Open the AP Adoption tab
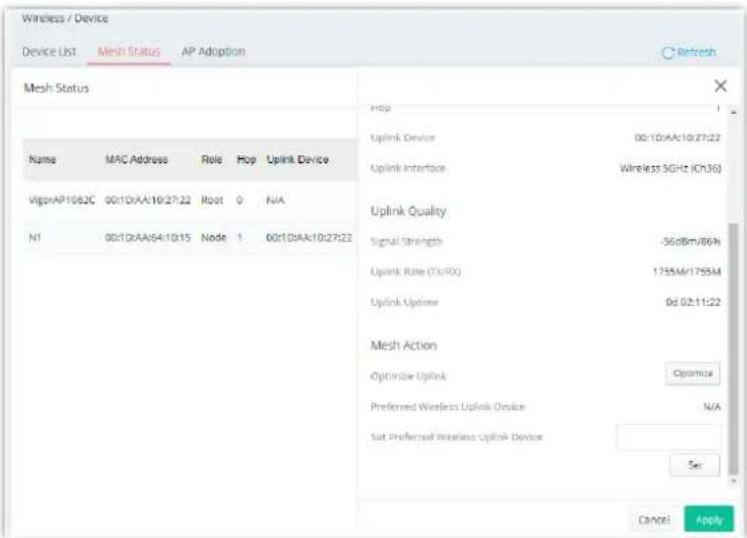The width and height of the screenshot is (747, 538). coord(213,51)
